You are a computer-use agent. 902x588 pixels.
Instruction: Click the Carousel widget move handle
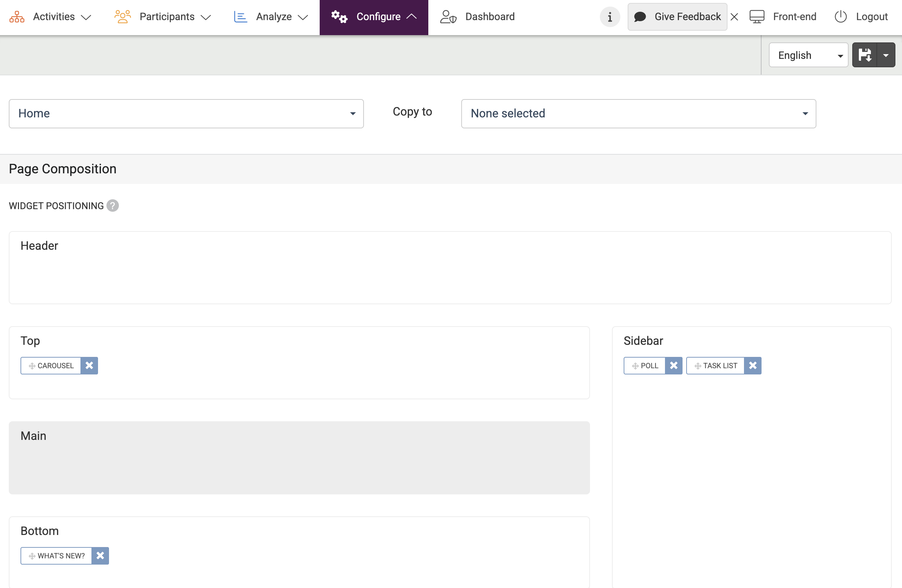point(32,366)
